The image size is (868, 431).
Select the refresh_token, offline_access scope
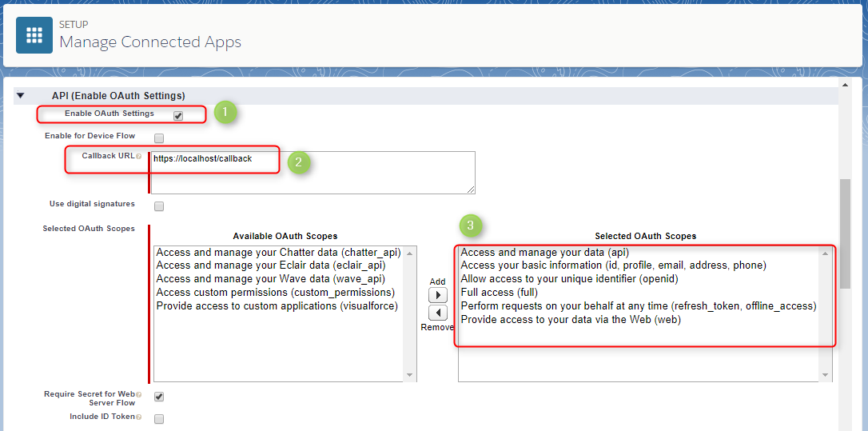[x=638, y=306]
